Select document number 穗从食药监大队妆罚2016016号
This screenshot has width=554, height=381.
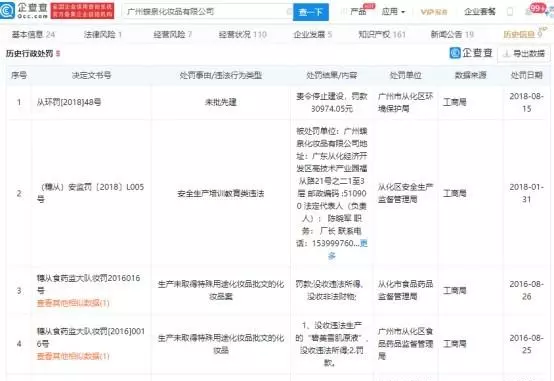tap(89, 284)
